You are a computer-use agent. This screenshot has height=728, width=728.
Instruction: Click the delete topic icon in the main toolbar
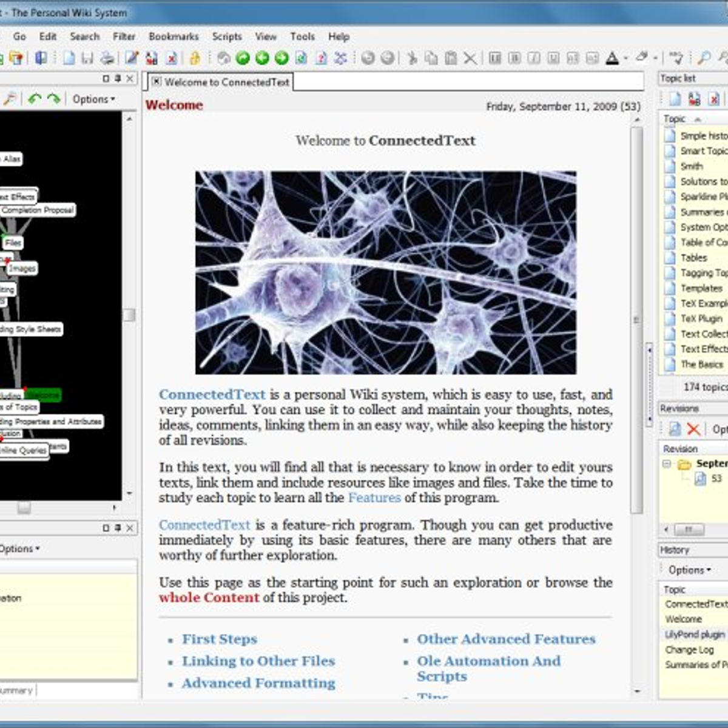[172, 58]
